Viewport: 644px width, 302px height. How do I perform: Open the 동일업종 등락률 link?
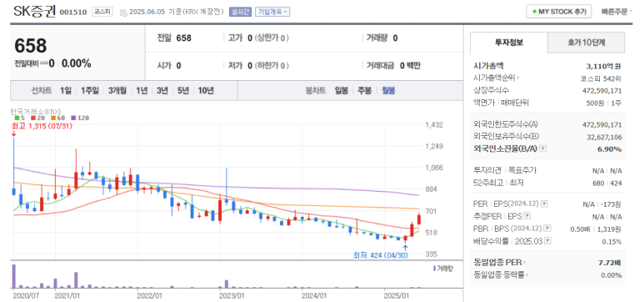tap(501, 274)
